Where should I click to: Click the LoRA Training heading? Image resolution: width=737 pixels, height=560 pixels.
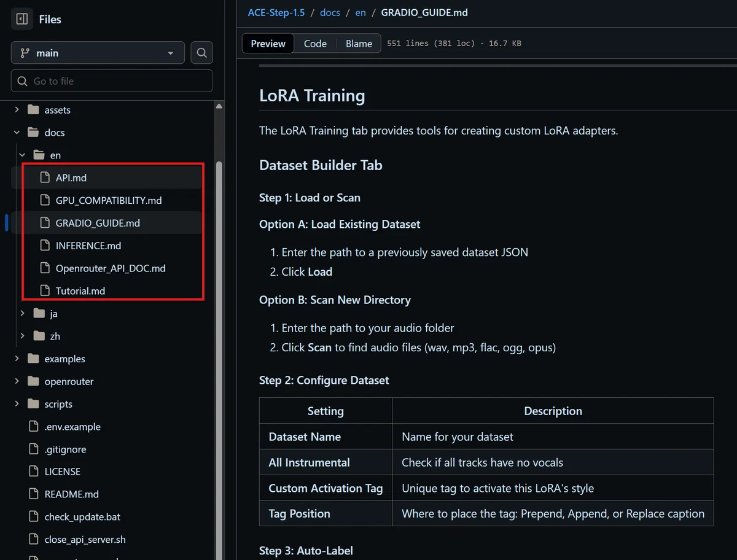tap(312, 96)
